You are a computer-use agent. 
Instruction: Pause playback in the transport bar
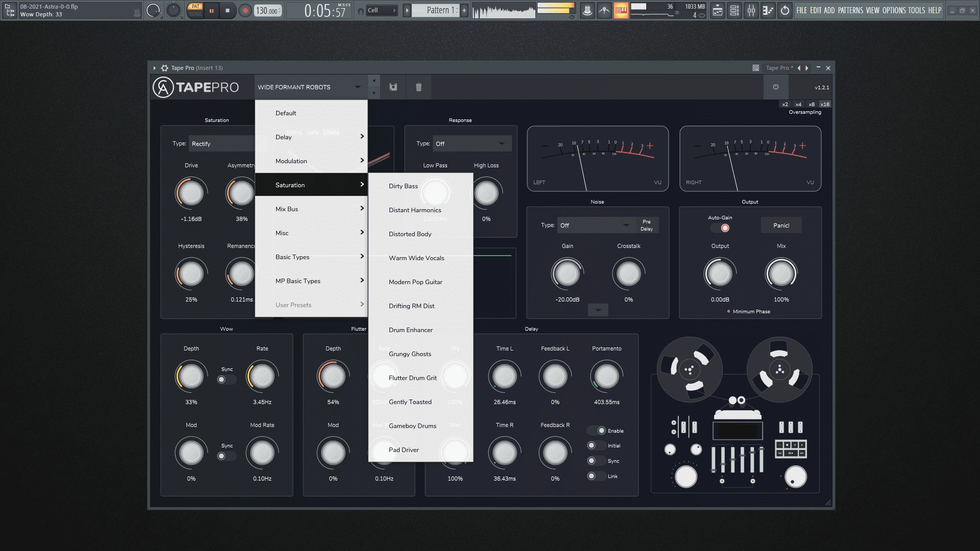click(x=211, y=10)
